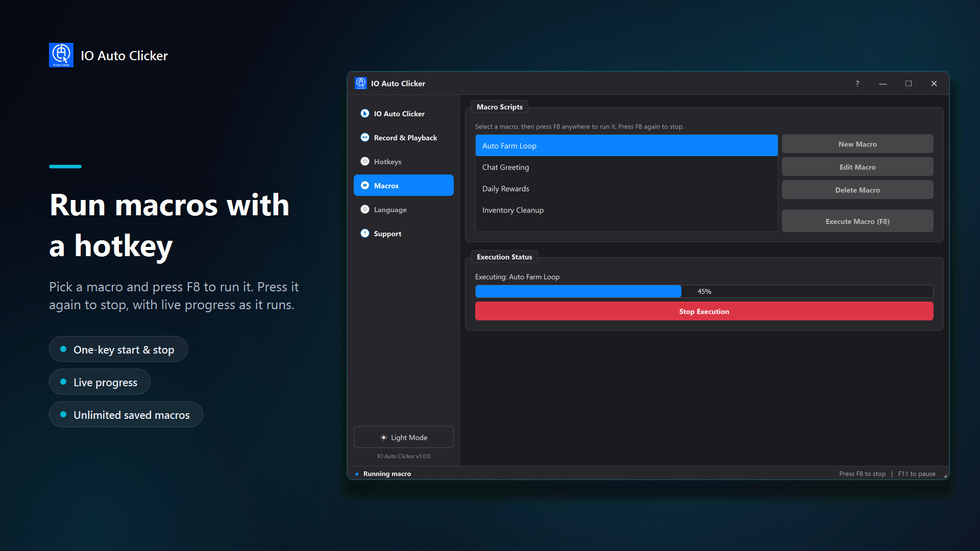Click the Running macro status text
Image resolution: width=980 pixels, height=551 pixels.
(x=387, y=474)
